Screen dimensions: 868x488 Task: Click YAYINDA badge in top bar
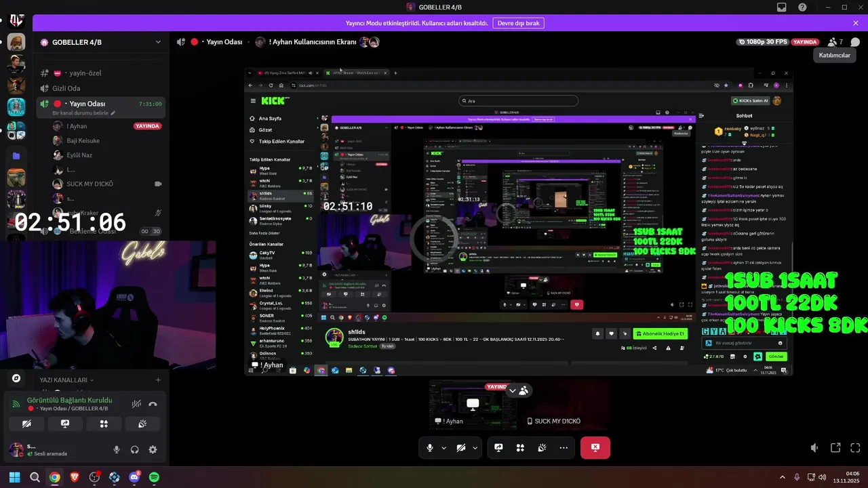[806, 42]
